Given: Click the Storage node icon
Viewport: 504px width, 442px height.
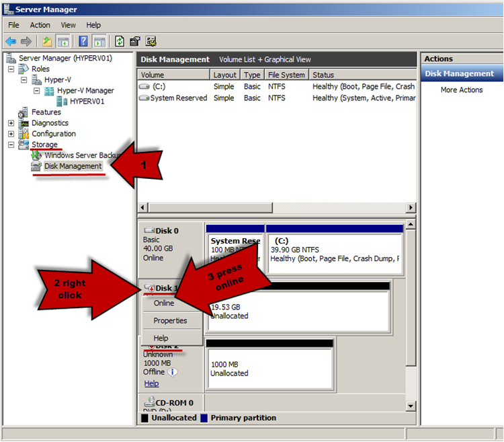Looking at the screenshot, I should click(24, 145).
